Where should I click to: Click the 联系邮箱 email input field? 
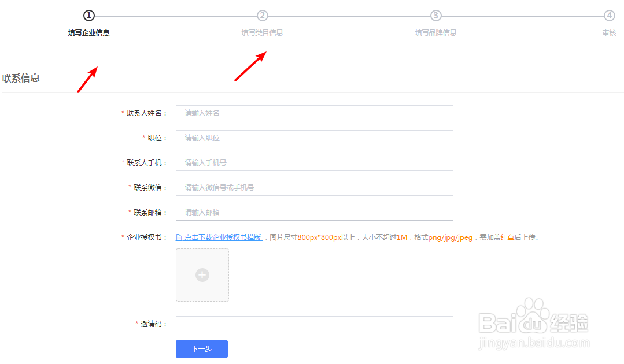314,212
